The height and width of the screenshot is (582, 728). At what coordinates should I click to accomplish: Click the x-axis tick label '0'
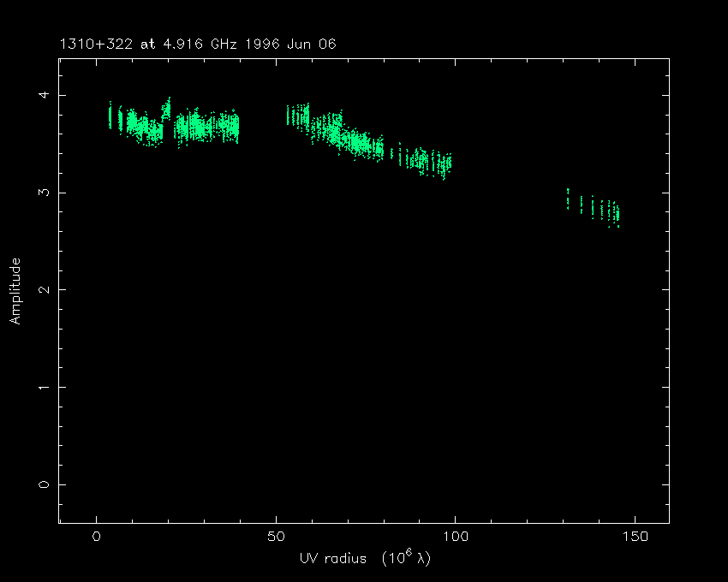click(x=97, y=537)
